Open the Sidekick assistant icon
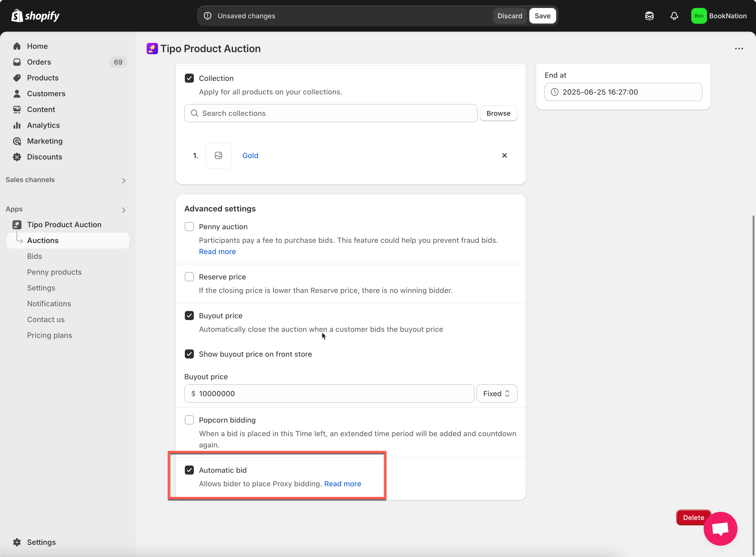756x557 pixels. pos(649,16)
